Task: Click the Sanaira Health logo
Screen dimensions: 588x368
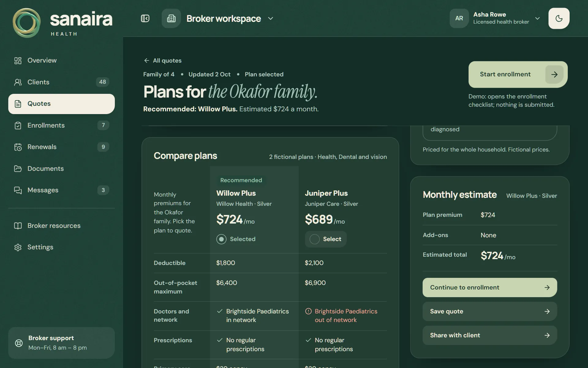Action: (x=62, y=23)
